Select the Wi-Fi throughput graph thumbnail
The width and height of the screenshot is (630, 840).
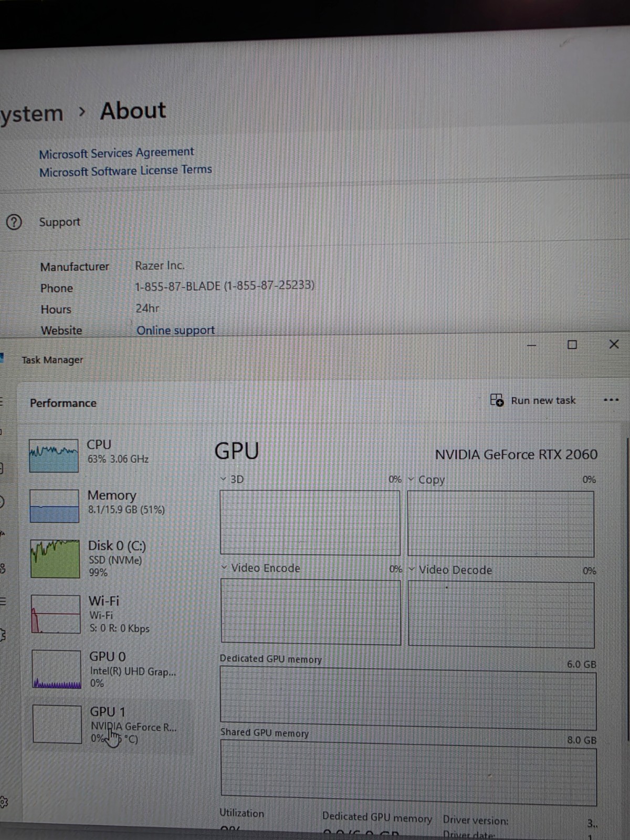tap(56, 614)
